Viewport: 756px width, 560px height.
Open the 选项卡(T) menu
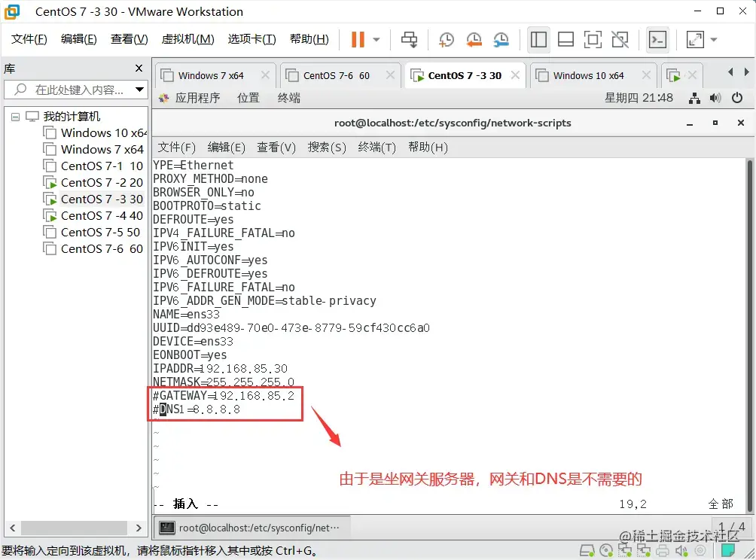point(251,39)
